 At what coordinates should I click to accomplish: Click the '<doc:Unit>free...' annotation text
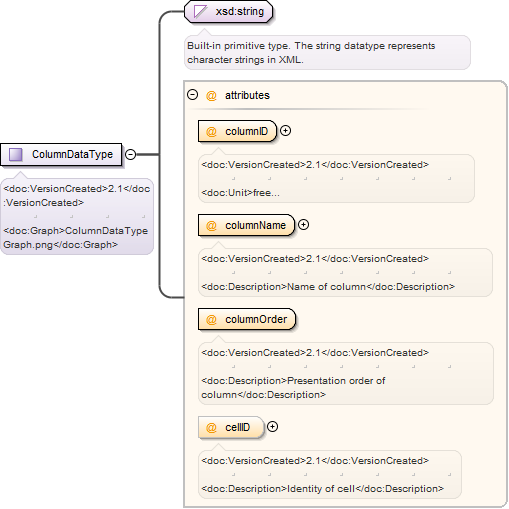coord(240,193)
